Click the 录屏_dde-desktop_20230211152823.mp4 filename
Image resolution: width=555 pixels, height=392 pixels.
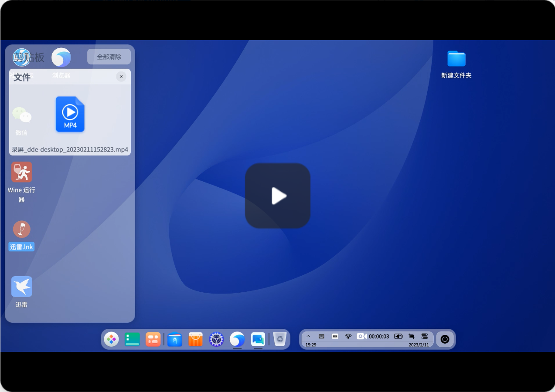70,149
